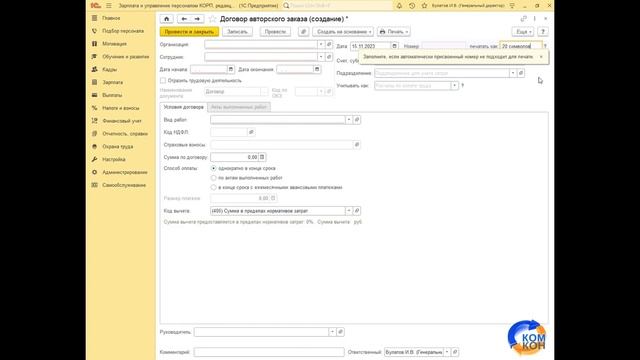The image size is (640, 360).
Task: Open the Выплаты section
Action: click(x=112, y=95)
